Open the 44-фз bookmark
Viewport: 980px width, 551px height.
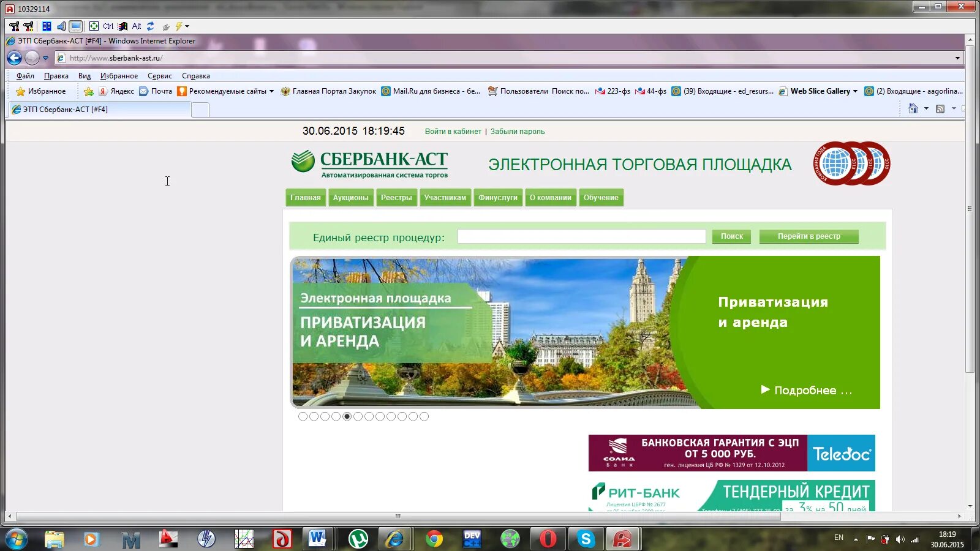tap(650, 91)
